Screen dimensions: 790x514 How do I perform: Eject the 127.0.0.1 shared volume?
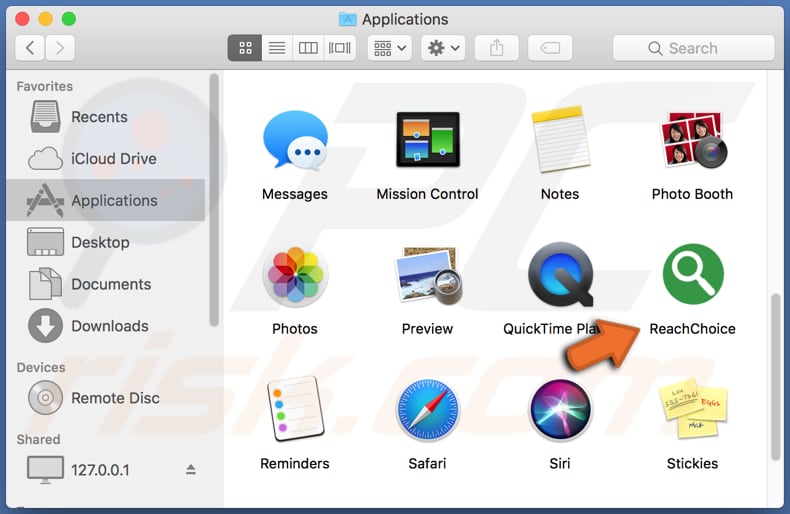pyautogui.click(x=190, y=470)
